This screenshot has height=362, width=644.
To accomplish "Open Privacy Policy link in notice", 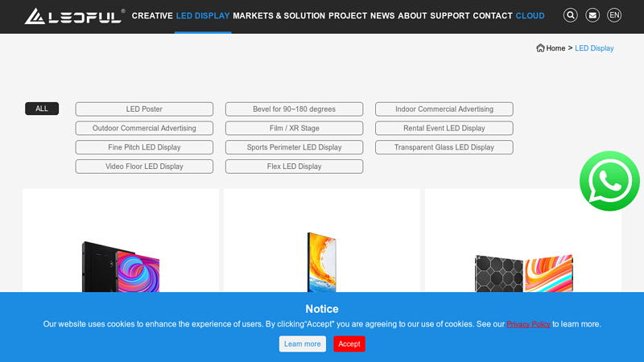I will [x=528, y=324].
